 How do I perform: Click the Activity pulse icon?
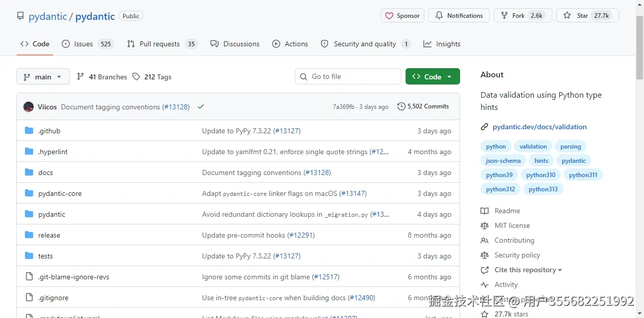pyautogui.click(x=485, y=284)
